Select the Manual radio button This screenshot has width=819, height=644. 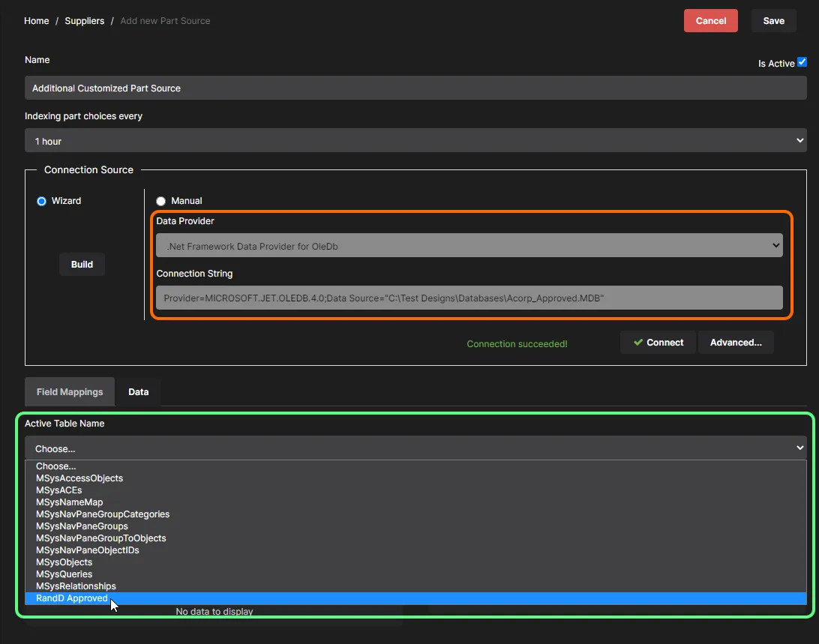point(160,201)
